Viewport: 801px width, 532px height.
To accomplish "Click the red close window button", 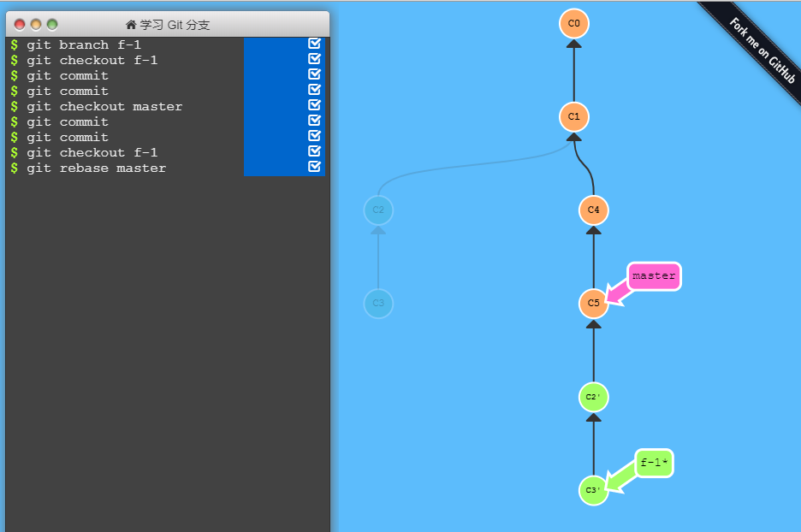I will (x=20, y=25).
